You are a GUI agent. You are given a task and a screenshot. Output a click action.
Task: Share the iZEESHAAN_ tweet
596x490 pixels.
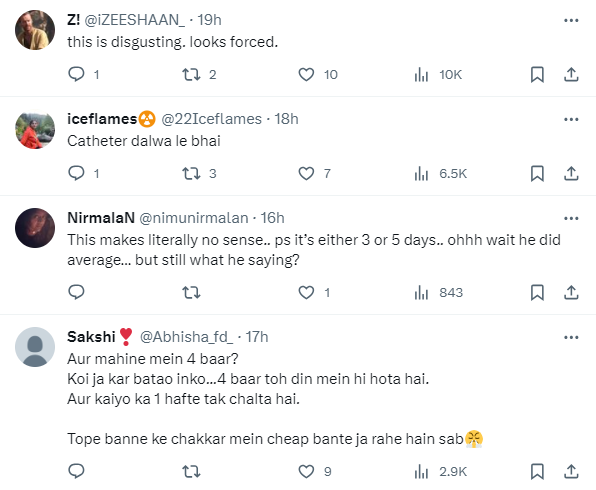click(571, 75)
